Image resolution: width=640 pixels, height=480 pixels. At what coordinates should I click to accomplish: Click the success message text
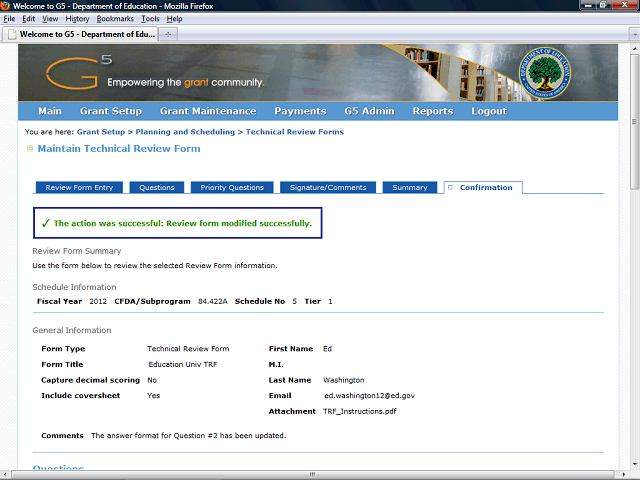coord(183,223)
